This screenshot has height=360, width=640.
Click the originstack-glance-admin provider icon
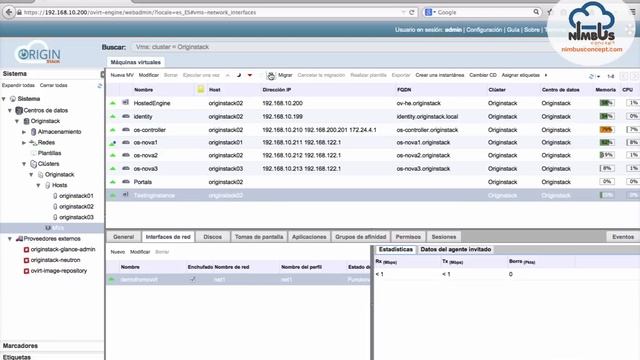click(x=26, y=249)
